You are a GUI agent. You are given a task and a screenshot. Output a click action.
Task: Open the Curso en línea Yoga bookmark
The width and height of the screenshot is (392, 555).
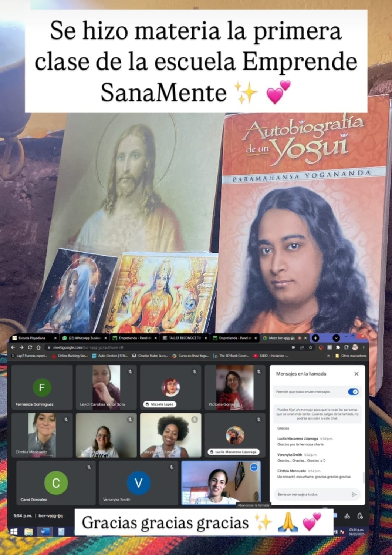[191, 356]
